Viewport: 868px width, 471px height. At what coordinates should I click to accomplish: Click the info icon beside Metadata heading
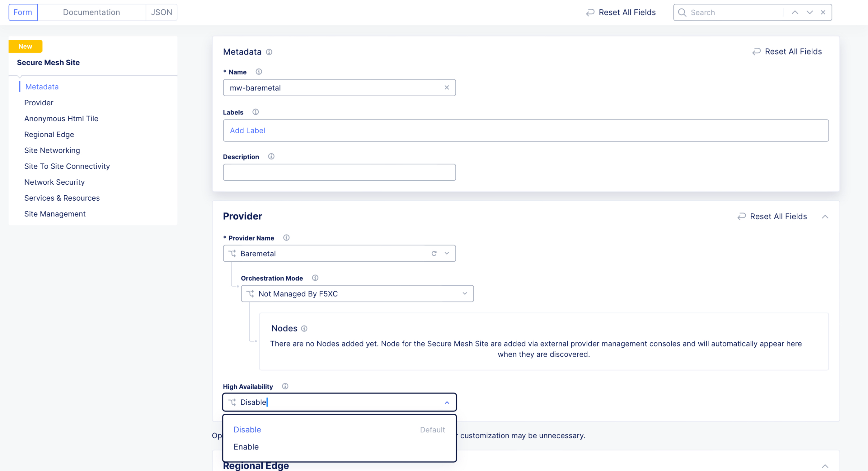coord(269,52)
